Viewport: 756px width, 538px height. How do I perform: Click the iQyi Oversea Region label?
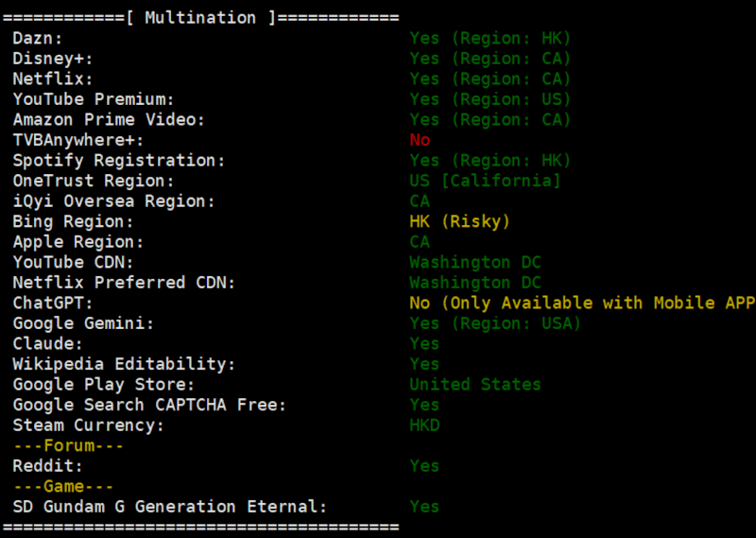[113, 200]
